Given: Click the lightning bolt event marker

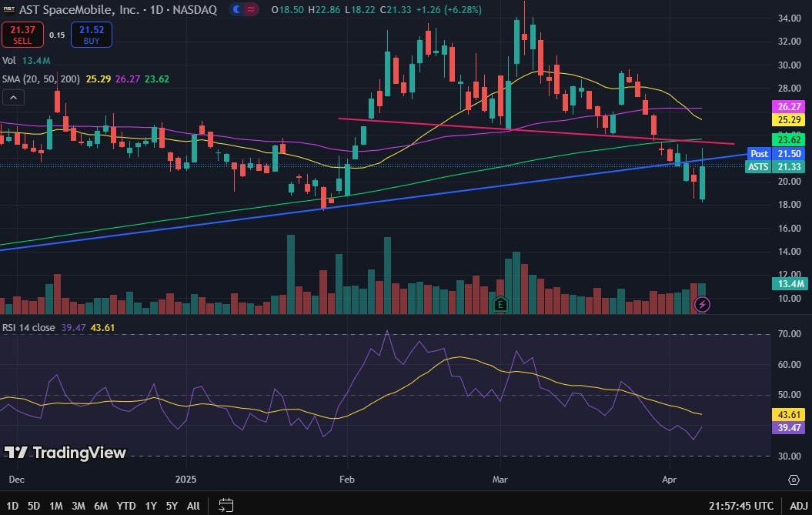Looking at the screenshot, I should pyautogui.click(x=702, y=304).
